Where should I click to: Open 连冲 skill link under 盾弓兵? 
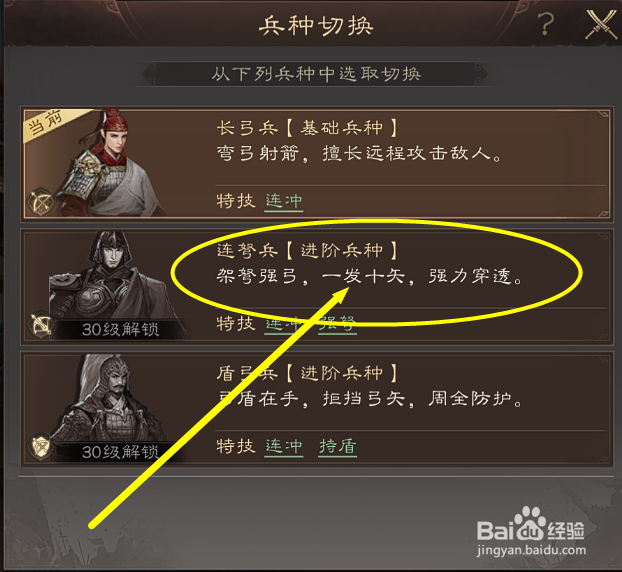click(284, 447)
